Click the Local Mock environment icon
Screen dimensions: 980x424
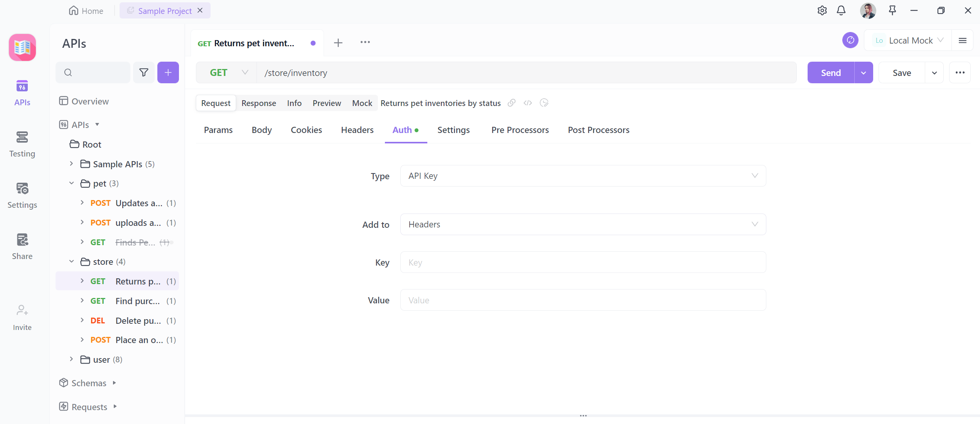879,40
